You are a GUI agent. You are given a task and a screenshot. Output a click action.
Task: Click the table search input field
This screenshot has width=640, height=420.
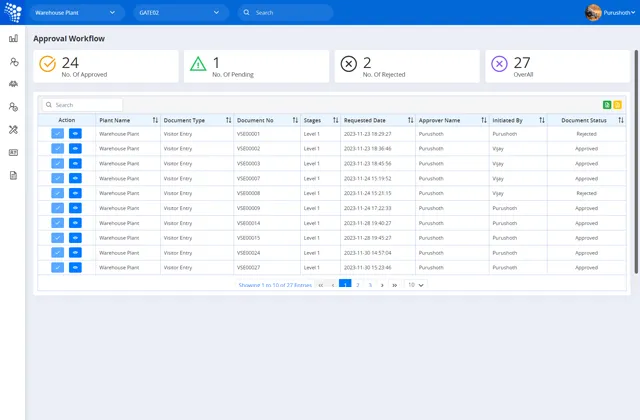tap(82, 105)
